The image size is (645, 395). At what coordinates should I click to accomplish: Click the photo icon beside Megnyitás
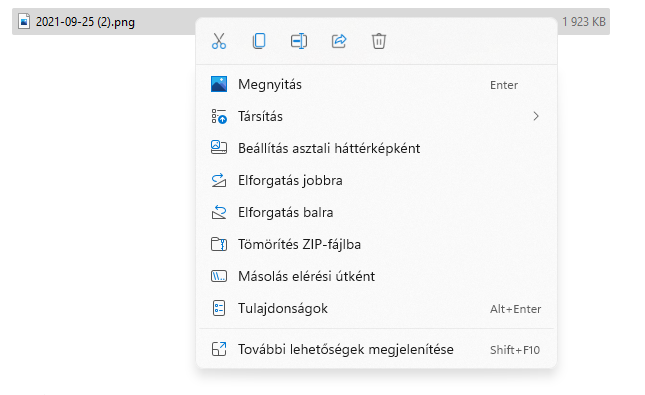pos(219,84)
